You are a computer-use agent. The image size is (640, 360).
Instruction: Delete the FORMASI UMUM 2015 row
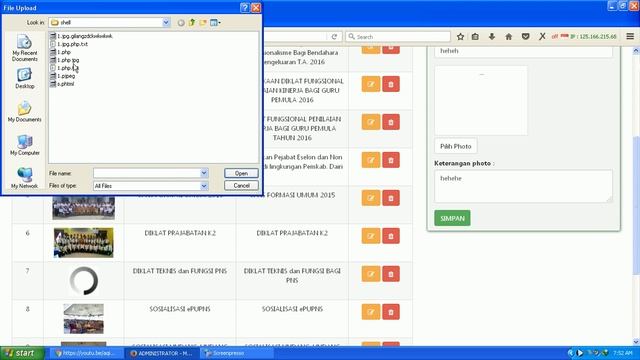(391, 198)
